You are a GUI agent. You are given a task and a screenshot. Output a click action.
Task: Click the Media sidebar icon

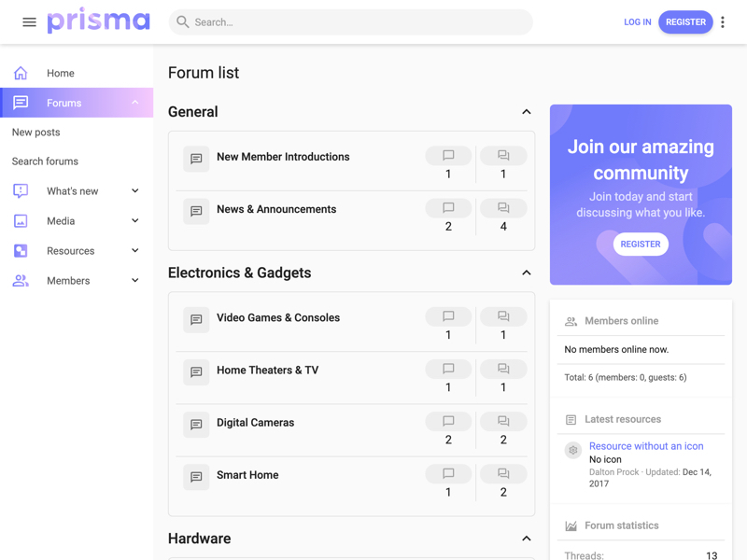click(21, 220)
